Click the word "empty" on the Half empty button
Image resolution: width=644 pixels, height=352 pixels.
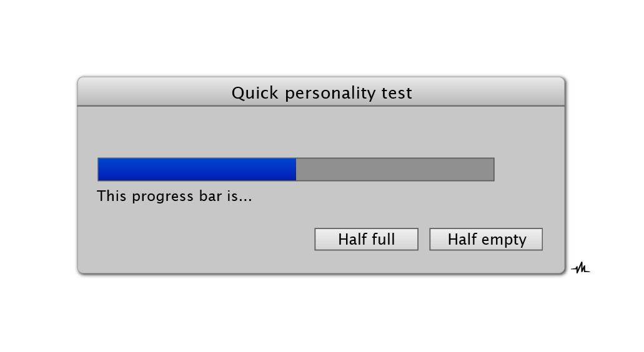click(x=504, y=240)
